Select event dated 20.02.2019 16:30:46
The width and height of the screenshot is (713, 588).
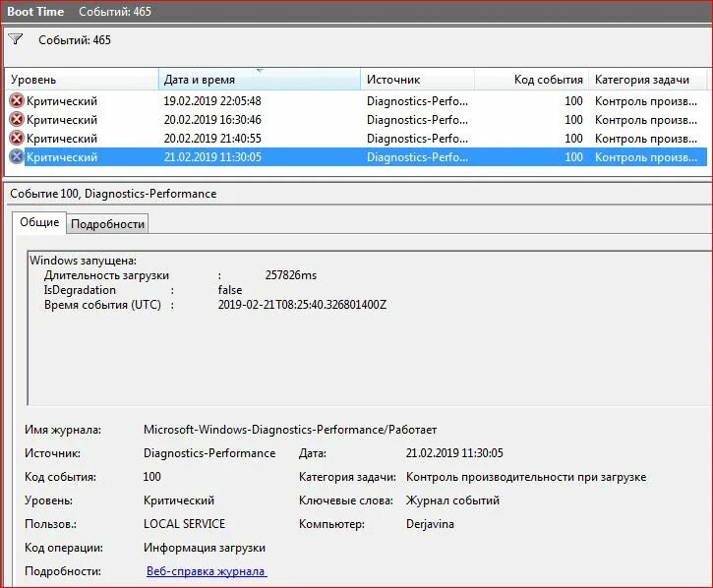click(x=356, y=120)
